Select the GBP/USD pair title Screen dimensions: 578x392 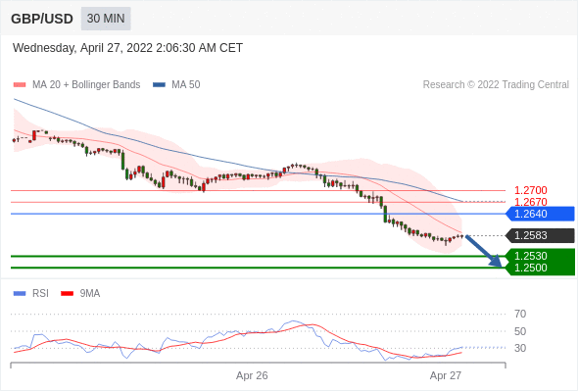pos(42,19)
